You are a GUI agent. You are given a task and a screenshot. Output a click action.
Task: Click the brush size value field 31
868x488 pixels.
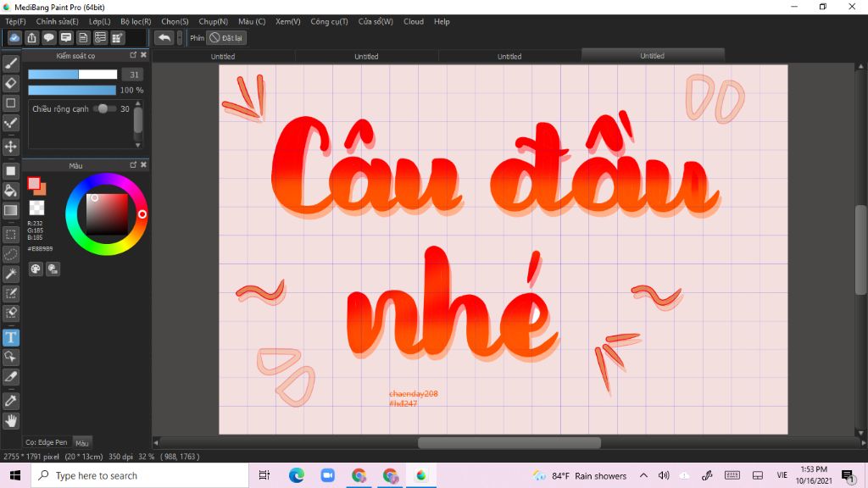[133, 75]
